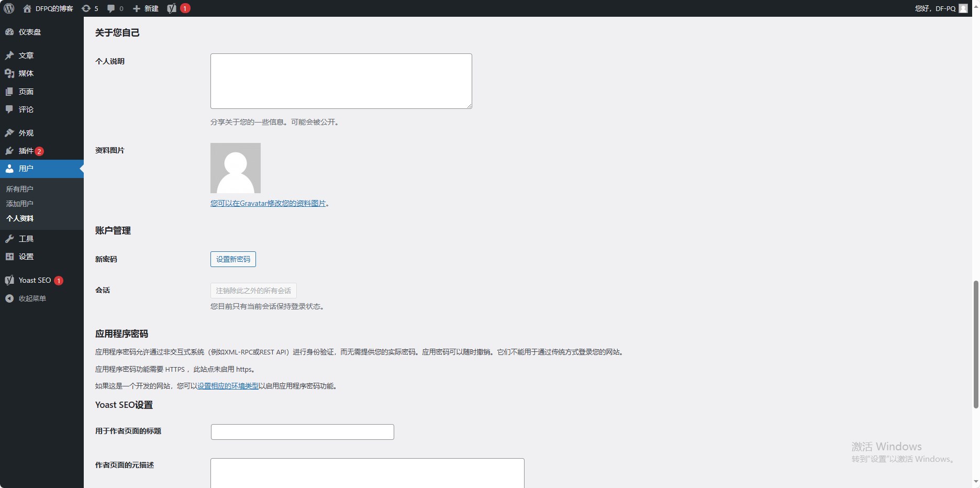980x488 pixels.
Task: Go to 所有用户 submenu item
Action: point(20,189)
